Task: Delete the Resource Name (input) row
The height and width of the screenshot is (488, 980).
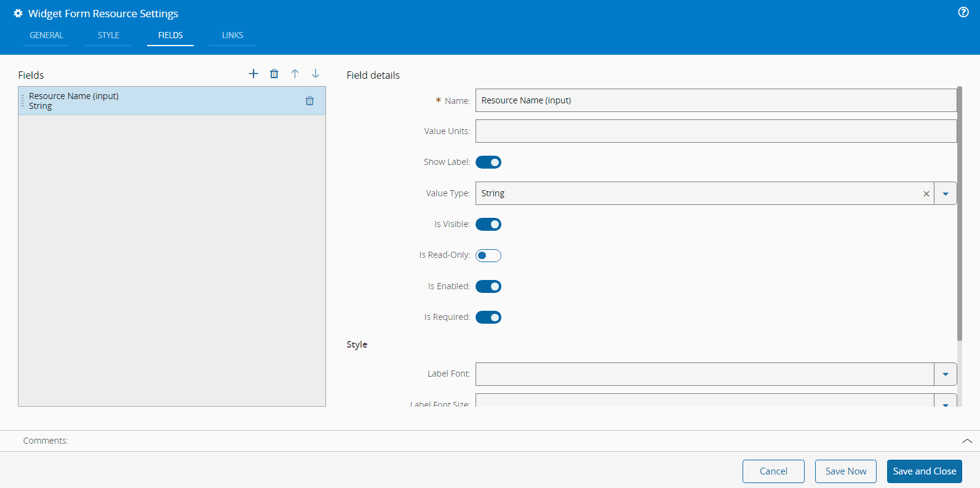Action: 309,101
